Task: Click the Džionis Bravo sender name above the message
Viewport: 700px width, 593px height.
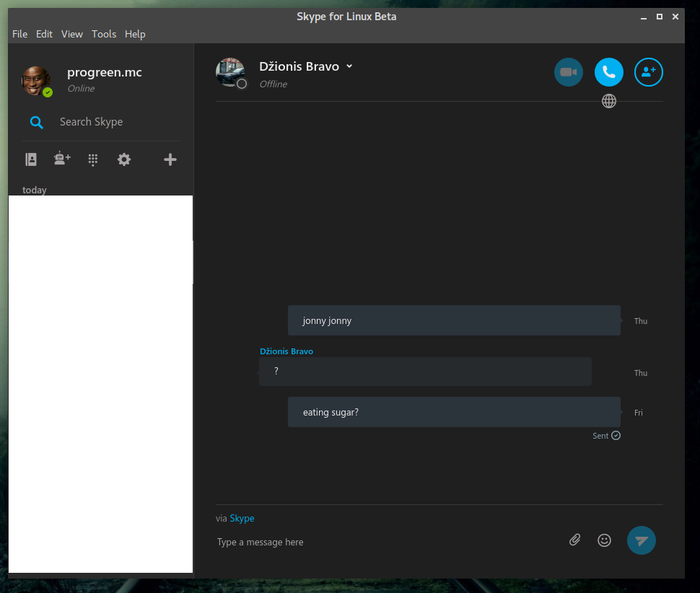Action: (x=286, y=351)
